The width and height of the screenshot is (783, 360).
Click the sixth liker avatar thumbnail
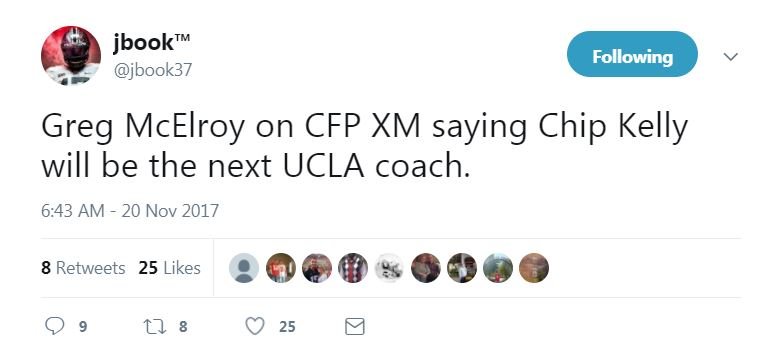point(425,268)
